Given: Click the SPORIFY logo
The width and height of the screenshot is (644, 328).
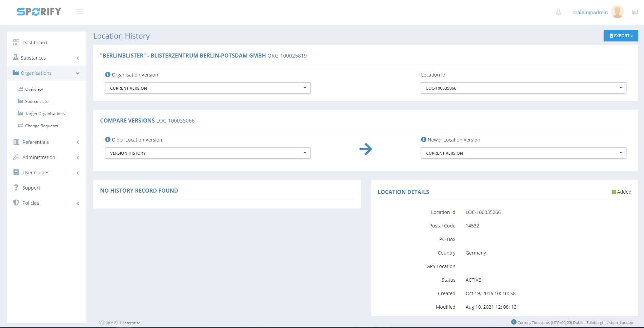Looking at the screenshot, I should (x=39, y=12).
